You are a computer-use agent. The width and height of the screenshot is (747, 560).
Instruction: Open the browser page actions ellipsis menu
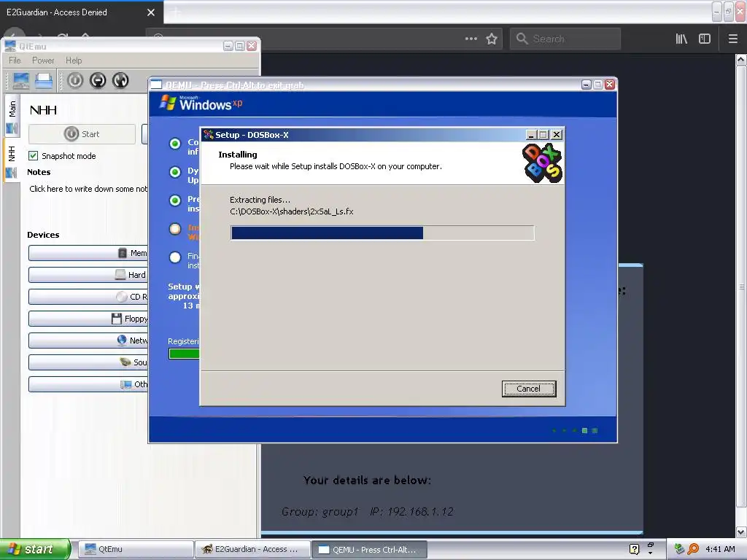(471, 39)
